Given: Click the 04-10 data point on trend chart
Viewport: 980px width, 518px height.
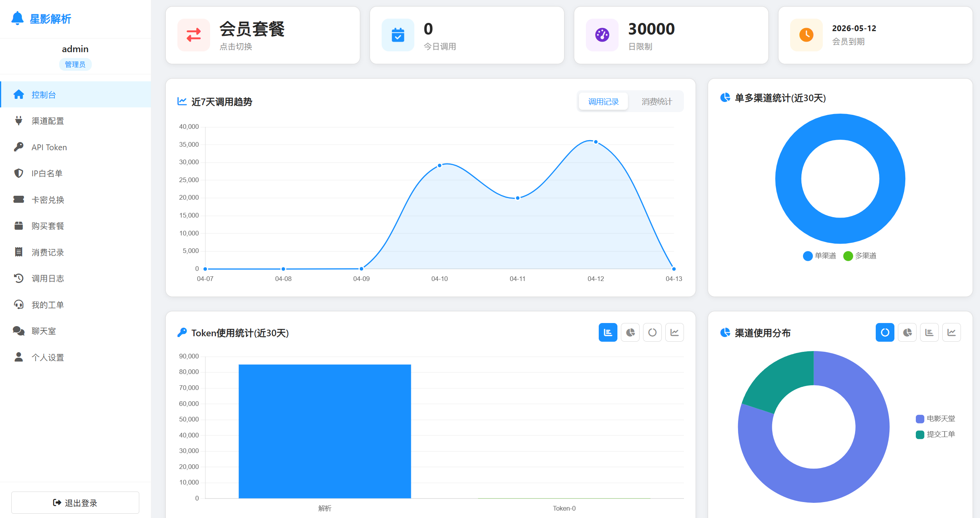Looking at the screenshot, I should click(440, 165).
